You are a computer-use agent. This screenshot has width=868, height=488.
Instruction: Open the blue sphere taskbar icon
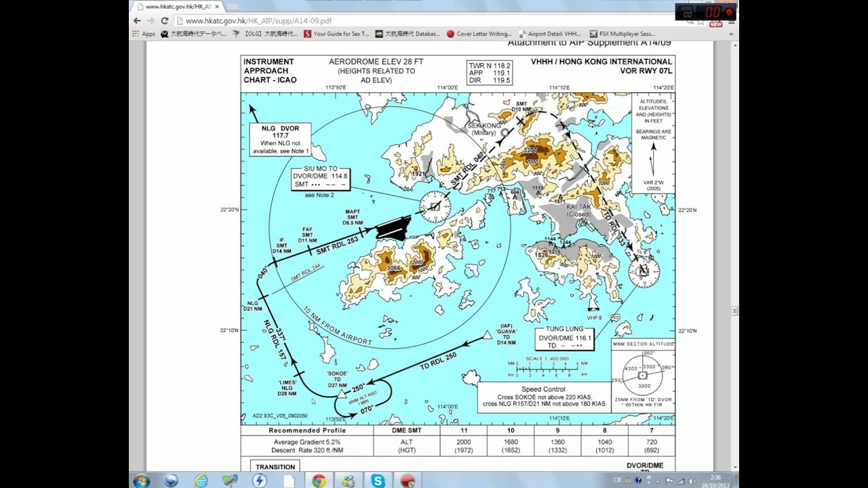pos(172,481)
